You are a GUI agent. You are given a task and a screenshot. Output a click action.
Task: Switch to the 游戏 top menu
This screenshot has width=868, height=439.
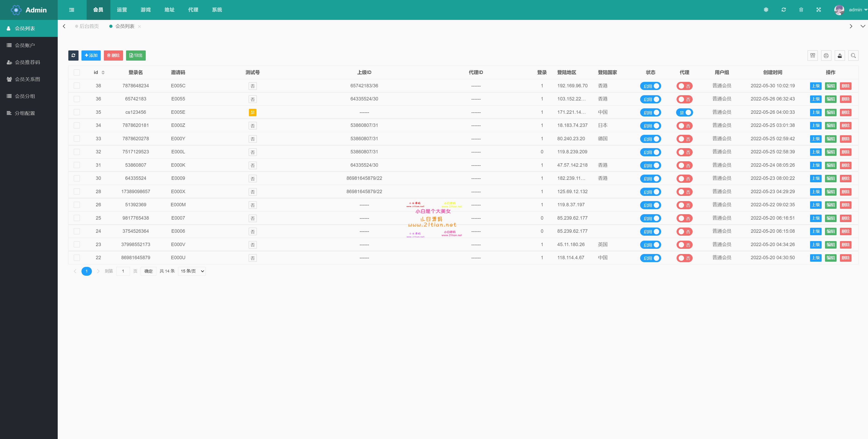click(145, 10)
